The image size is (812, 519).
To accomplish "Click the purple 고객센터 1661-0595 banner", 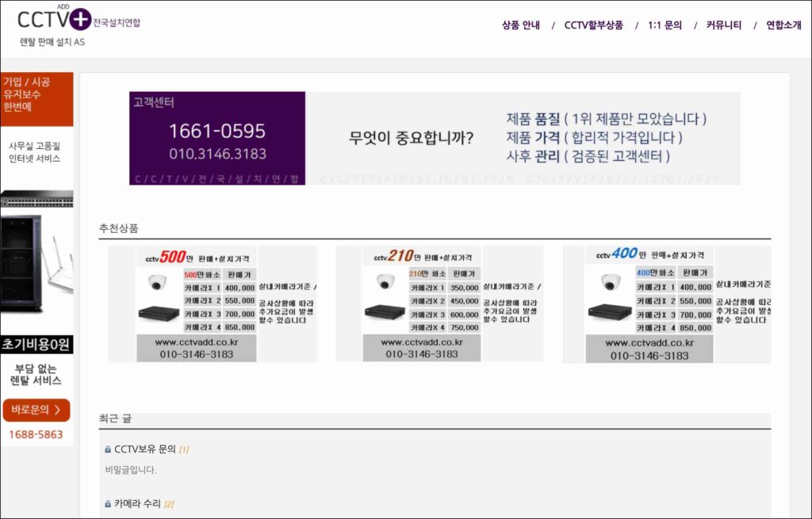I will (x=217, y=138).
